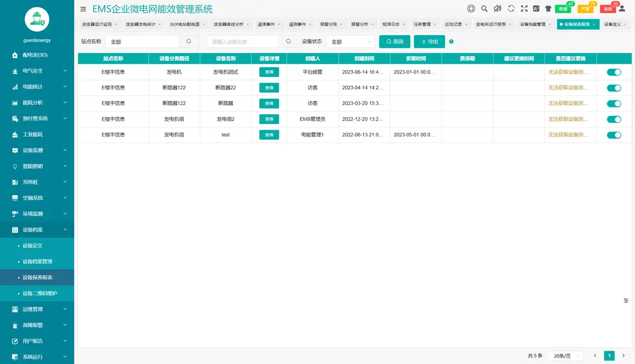Disable replacement toggle for 发电机 row

[614, 71]
